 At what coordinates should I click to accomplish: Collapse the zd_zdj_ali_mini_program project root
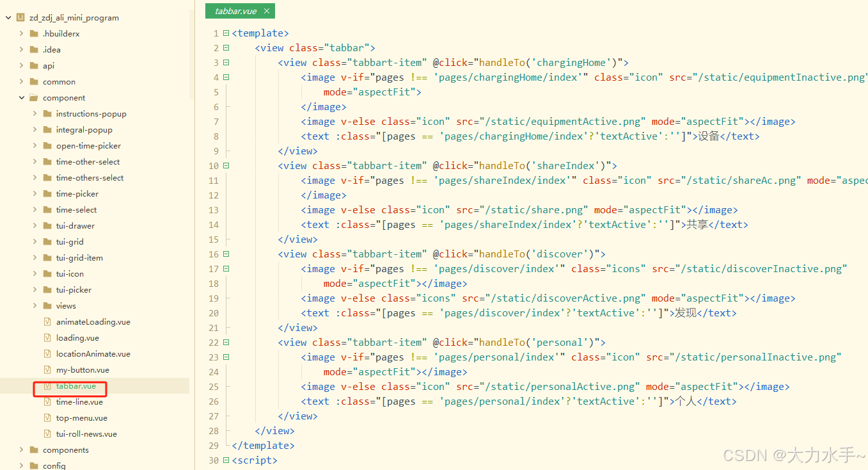pos(8,18)
